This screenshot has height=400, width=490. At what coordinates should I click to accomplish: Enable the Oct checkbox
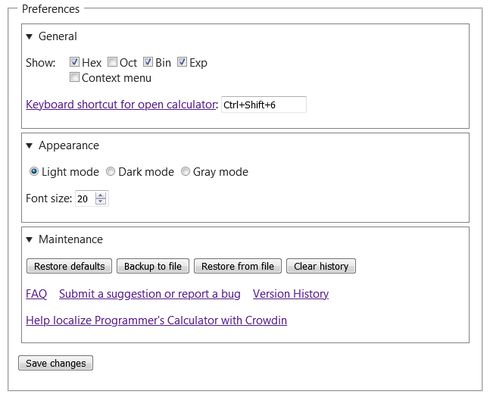112,62
